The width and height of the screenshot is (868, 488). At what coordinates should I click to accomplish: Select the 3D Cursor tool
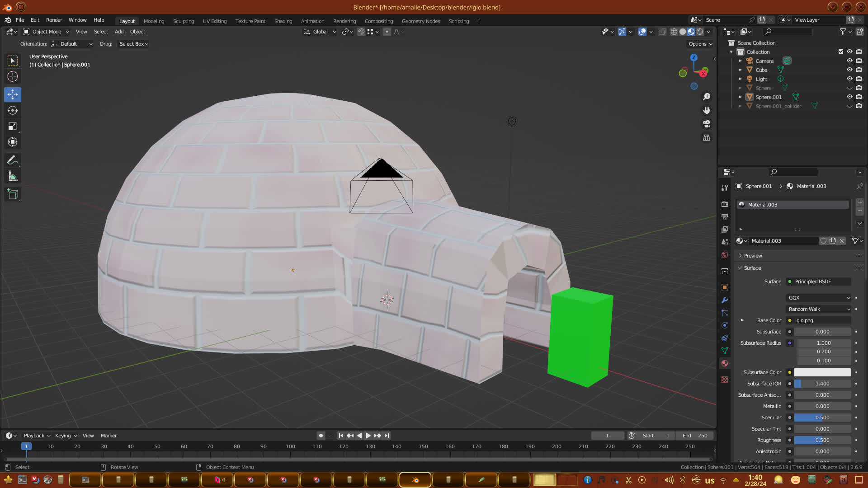coord(13,76)
